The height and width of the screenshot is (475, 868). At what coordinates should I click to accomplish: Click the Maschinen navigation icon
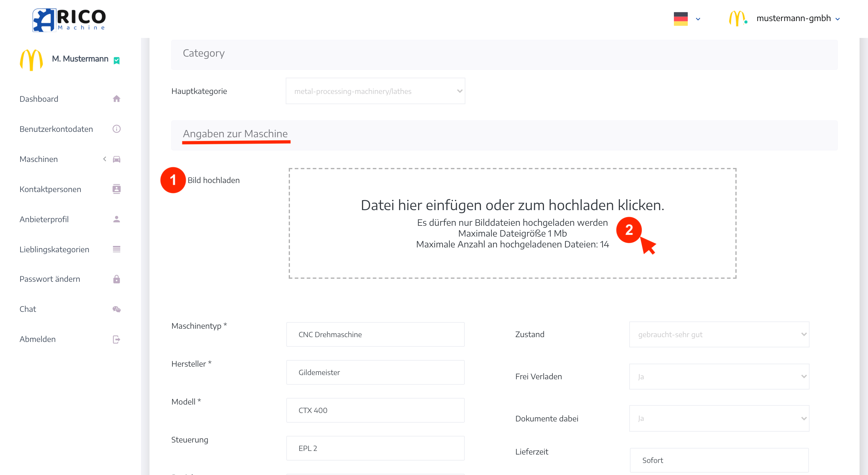pos(117,159)
